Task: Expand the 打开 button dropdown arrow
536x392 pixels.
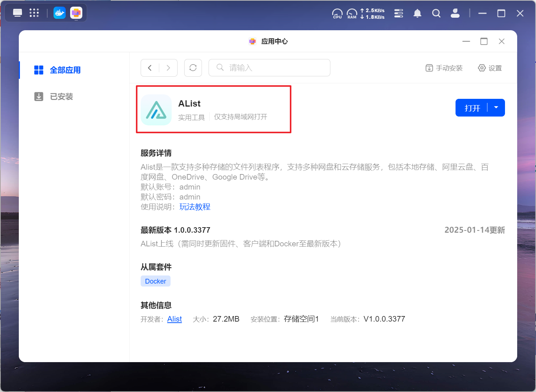Action: click(497, 107)
